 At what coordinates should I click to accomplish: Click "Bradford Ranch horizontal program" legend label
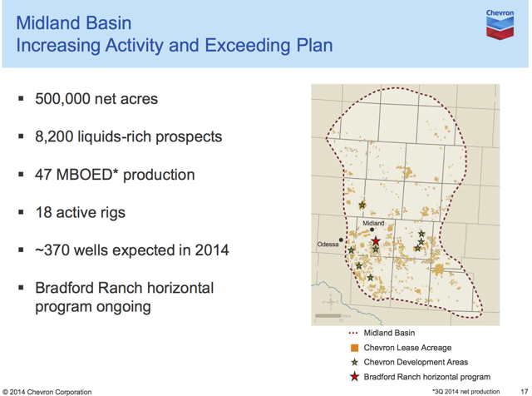coord(426,377)
